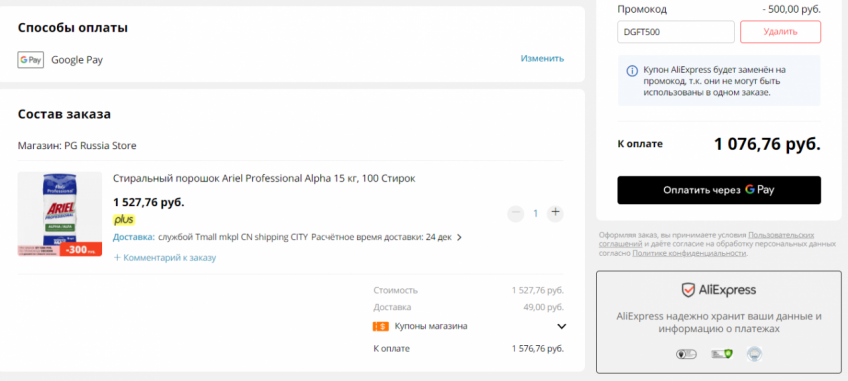Screen dimensions: 848x381
Task: Click the Стоимость row value 1 527,76 руб.
Action: 538,290
